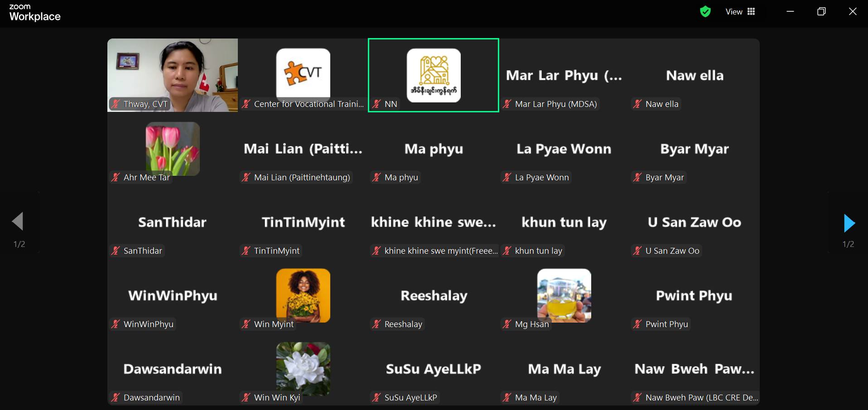Screen dimensions: 868x410
Task: Select the highlighted NN speaker tile
Action: click(434, 75)
